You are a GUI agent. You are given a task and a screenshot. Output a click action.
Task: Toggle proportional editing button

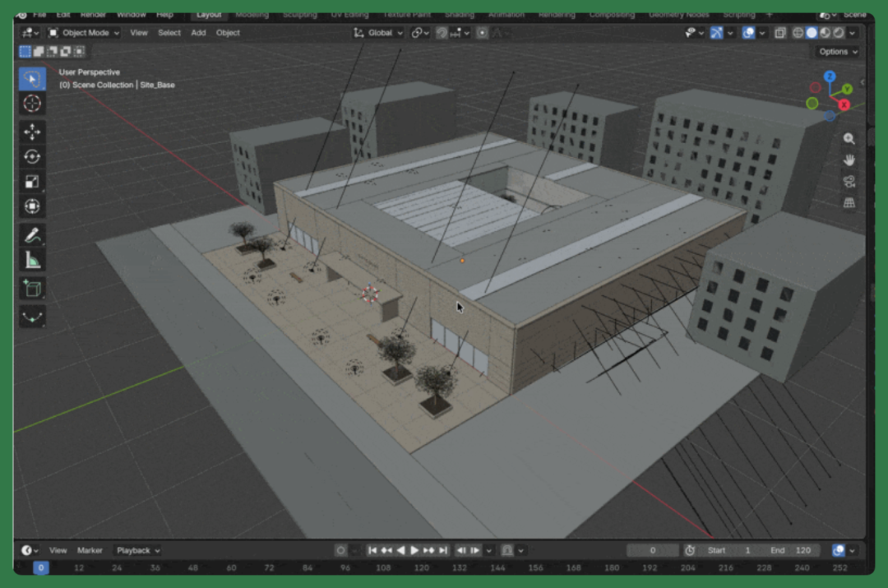click(x=482, y=33)
